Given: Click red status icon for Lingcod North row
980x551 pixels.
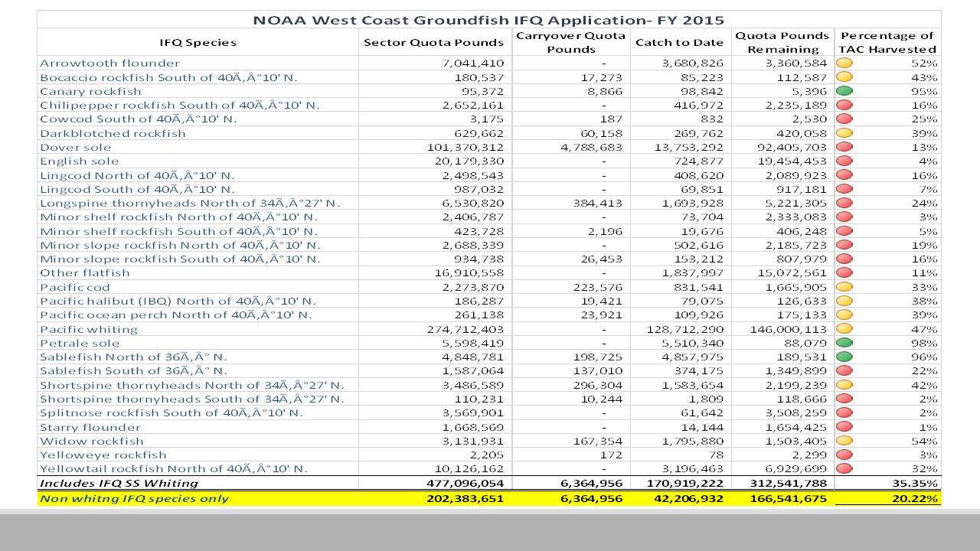Looking at the screenshot, I should click(x=845, y=175).
